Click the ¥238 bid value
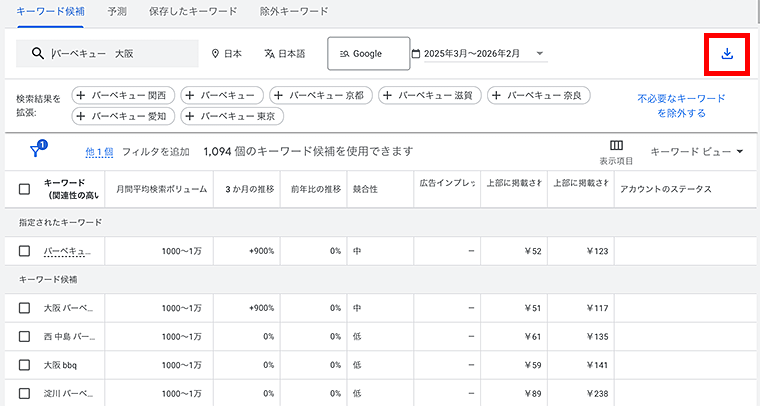The width and height of the screenshot is (760, 406). tap(597, 393)
